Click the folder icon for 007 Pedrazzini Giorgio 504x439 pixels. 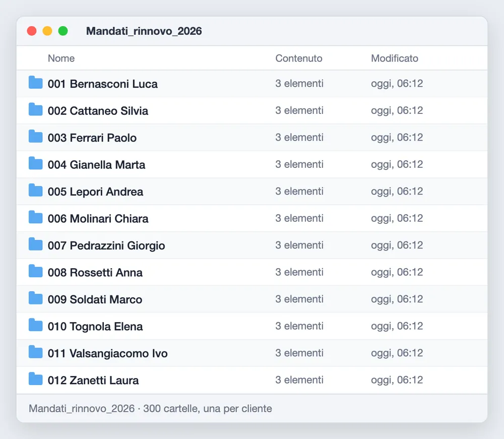click(x=35, y=244)
